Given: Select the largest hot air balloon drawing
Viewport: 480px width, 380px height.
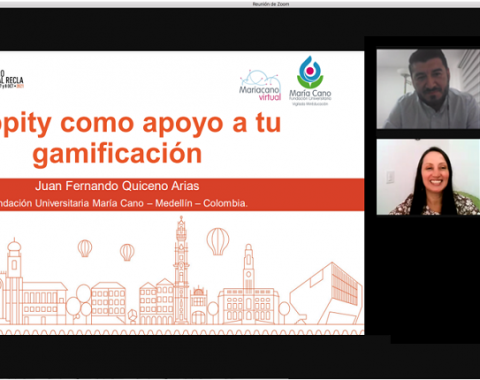Looking at the screenshot, I should click(x=218, y=241).
